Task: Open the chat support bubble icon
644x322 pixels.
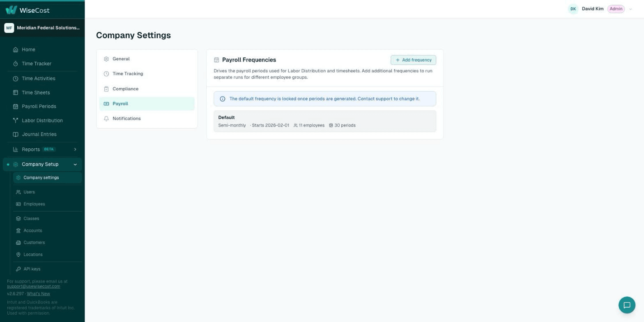Action: pyautogui.click(x=627, y=305)
